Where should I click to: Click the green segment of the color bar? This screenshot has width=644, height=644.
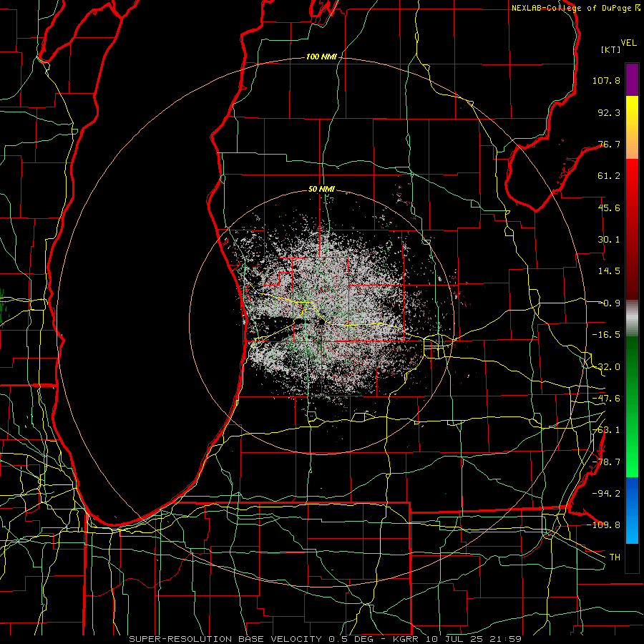pos(632,406)
